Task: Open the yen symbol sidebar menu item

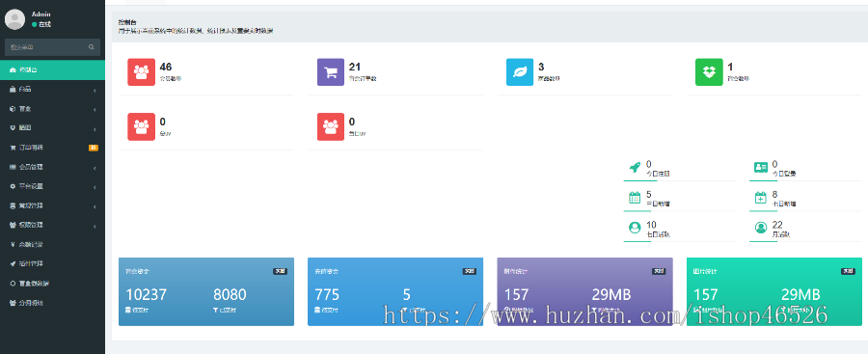Action: (x=53, y=244)
